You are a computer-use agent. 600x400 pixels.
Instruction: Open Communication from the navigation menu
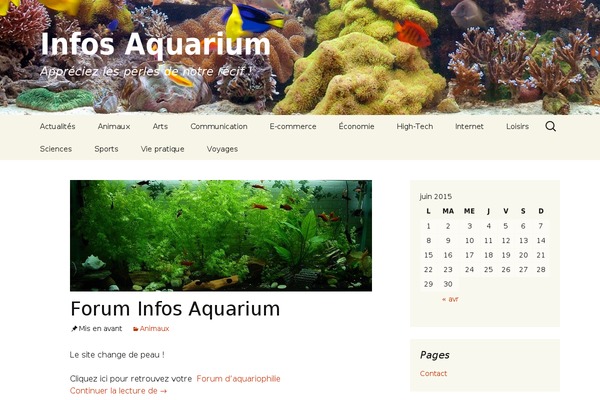[x=219, y=126]
